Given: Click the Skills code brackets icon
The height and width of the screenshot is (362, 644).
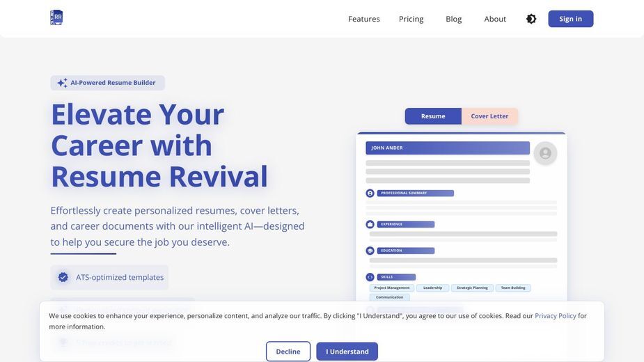Looking at the screenshot, I should (x=370, y=277).
